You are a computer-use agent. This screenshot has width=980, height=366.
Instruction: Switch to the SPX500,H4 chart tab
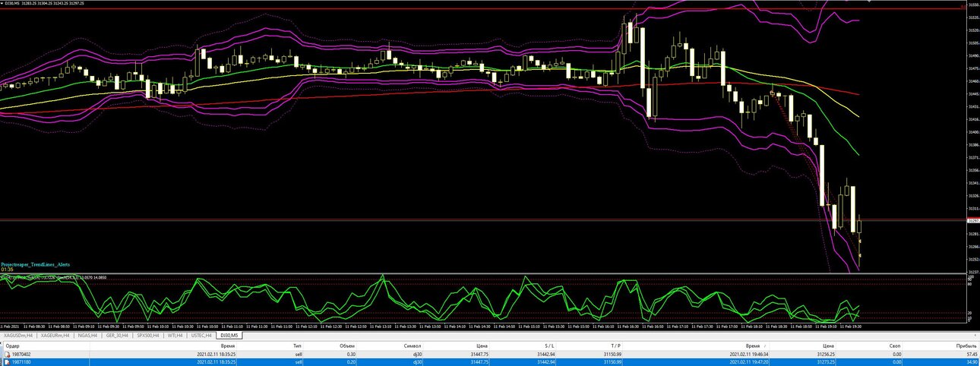pos(147,334)
